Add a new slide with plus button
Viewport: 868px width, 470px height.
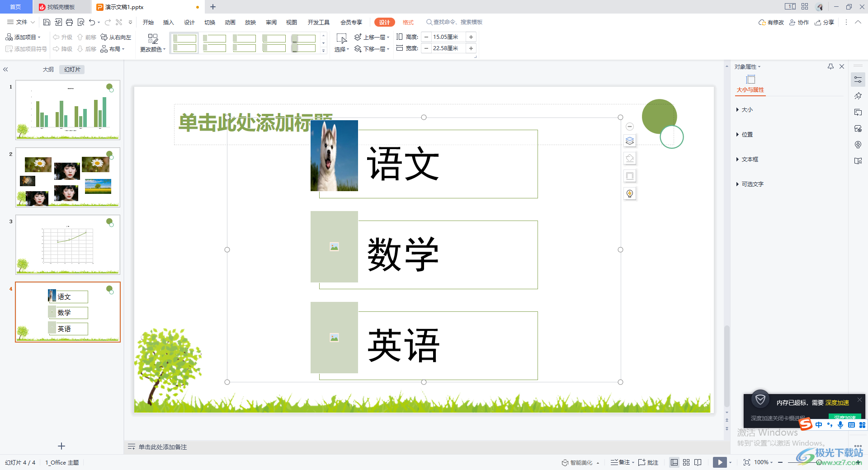coord(61,446)
